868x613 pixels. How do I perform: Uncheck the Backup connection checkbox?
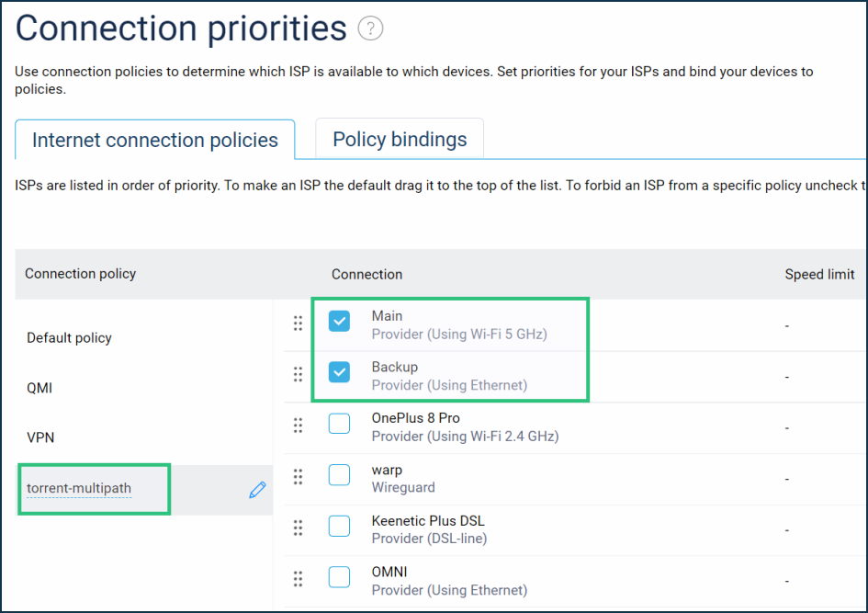[339, 372]
